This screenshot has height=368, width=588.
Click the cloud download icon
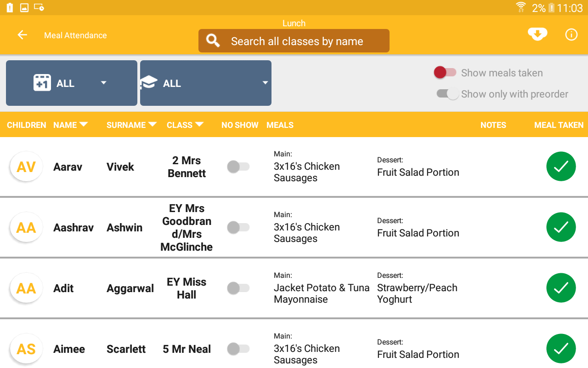pyautogui.click(x=537, y=34)
